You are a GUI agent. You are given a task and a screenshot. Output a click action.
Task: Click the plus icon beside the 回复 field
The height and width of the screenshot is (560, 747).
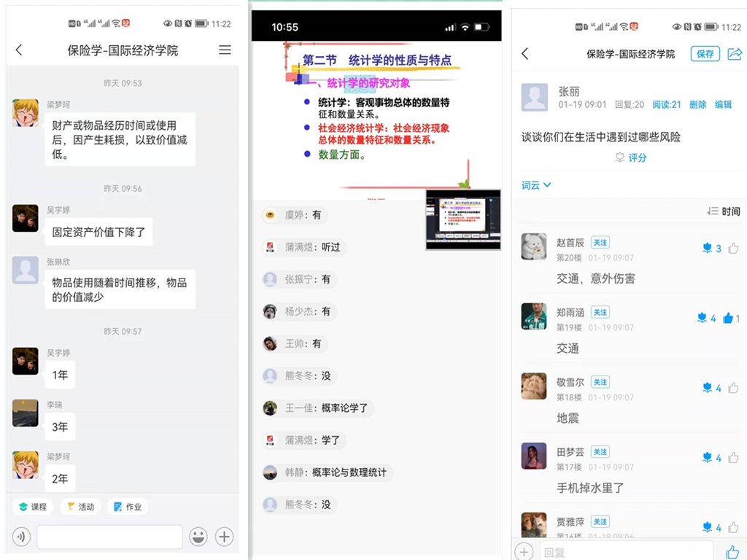click(x=524, y=551)
